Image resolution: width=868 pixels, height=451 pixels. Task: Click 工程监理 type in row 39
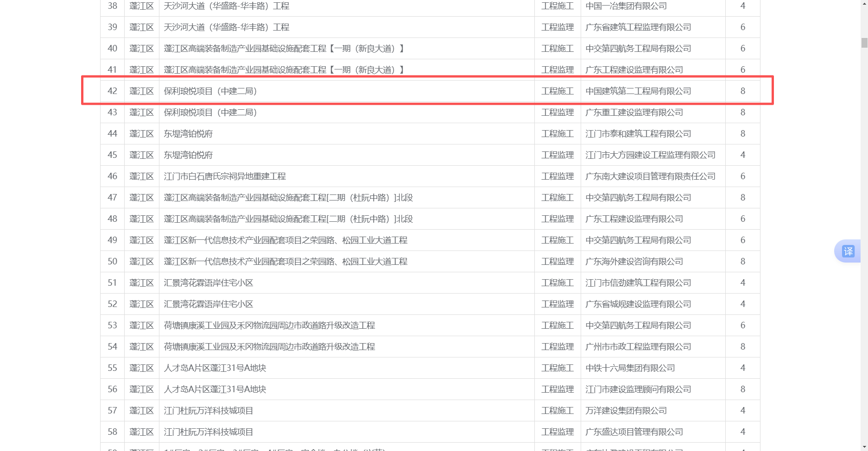pos(558,27)
